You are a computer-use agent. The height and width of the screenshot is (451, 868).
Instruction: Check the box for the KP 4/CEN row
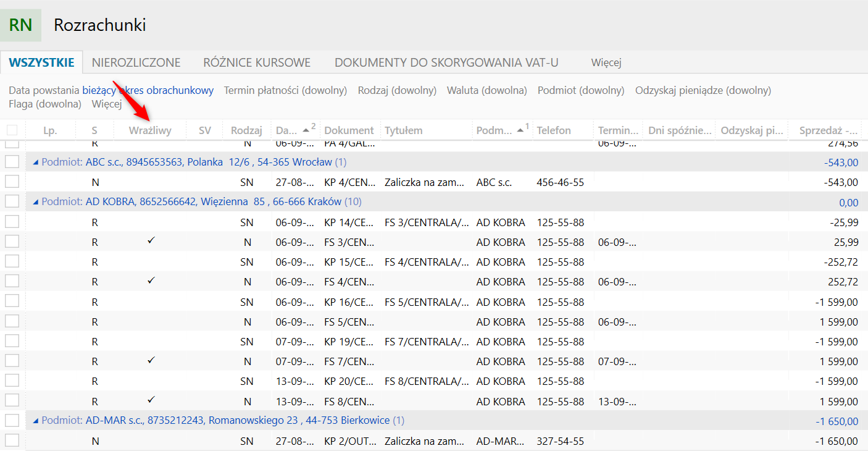pos(12,182)
